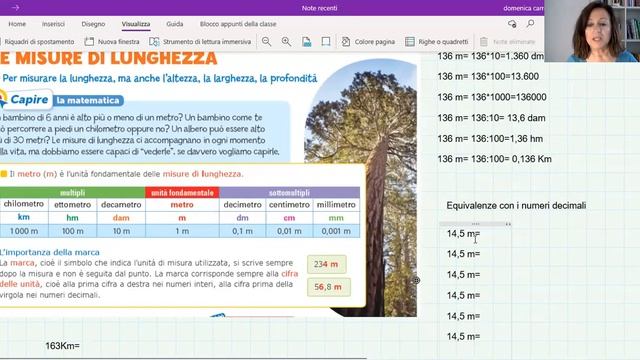
Task: Click the account name 'domenica'
Action: [x=516, y=8]
